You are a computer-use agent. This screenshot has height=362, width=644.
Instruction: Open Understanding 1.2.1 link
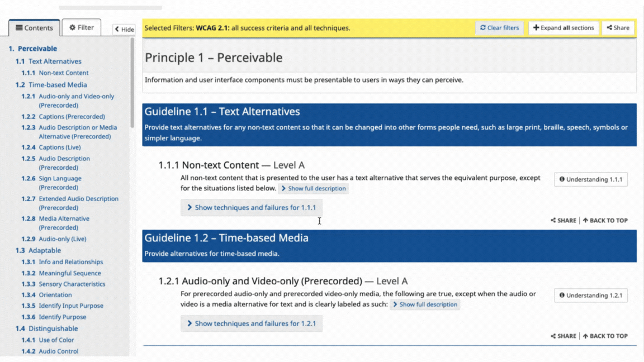tap(590, 295)
